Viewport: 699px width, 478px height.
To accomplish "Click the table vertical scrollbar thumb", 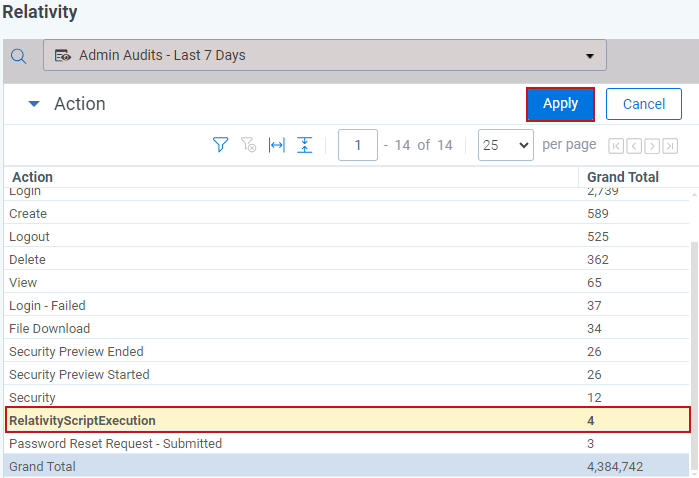I will [x=694, y=354].
